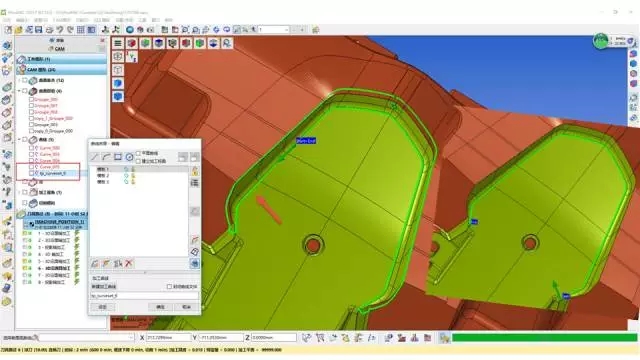The image size is (640, 360).
Task: Select the rectangle curve tool in dialog
Action: click(118, 157)
